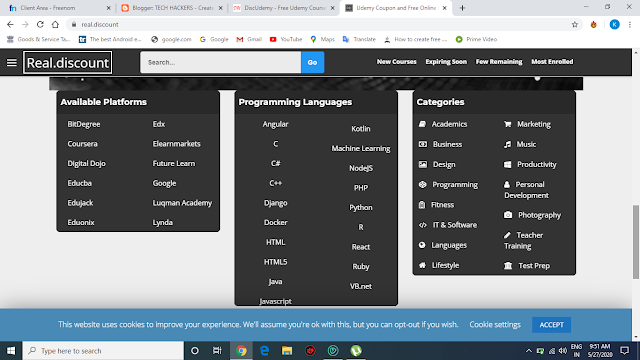Image resolution: width=640 pixels, height=360 pixels.
Task: Open the Luqman Academy link
Action: [182, 203]
